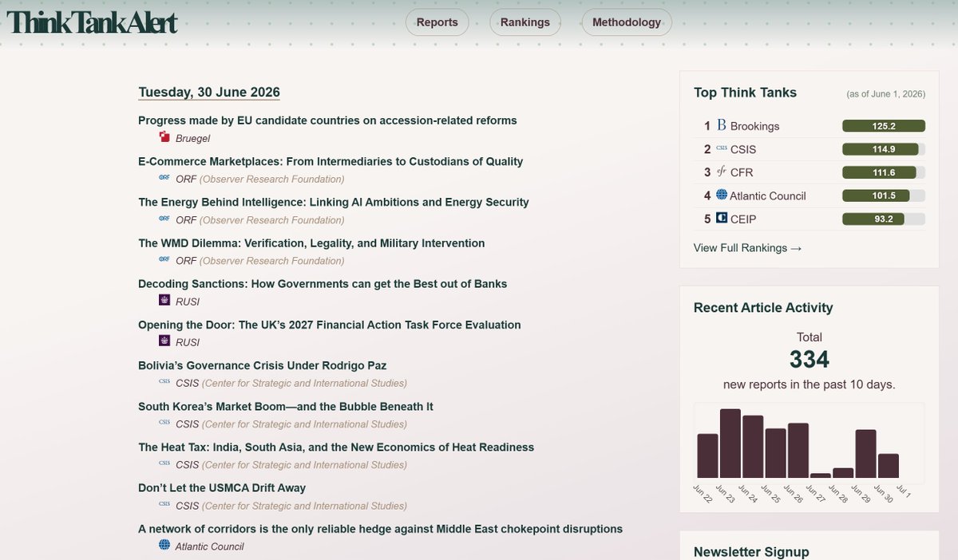
Task: Open The Energy Behind Intelligence report
Action: (x=334, y=202)
